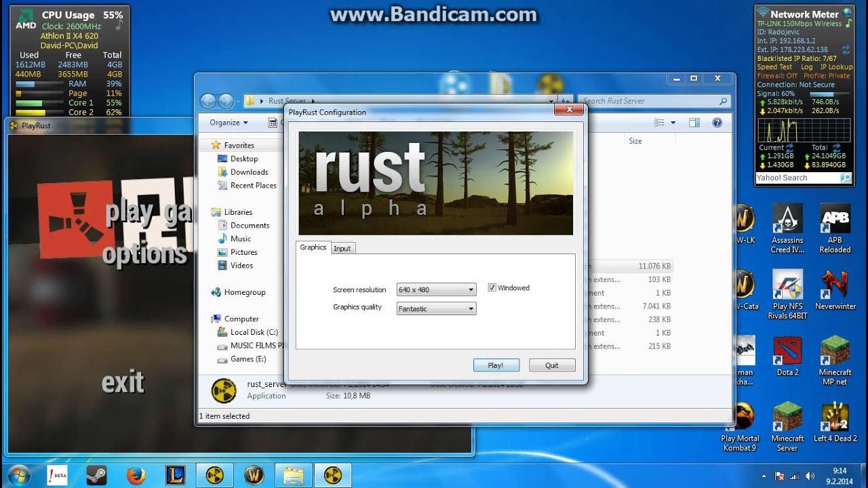
Task: Click the CPU Usage gadget music note
Action: pos(119,25)
